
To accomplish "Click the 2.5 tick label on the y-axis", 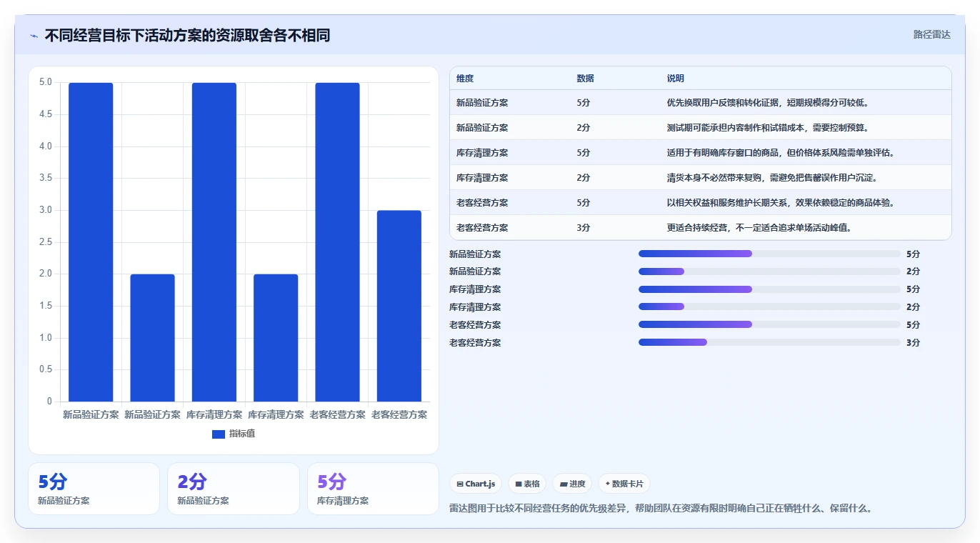I will pyautogui.click(x=46, y=242).
